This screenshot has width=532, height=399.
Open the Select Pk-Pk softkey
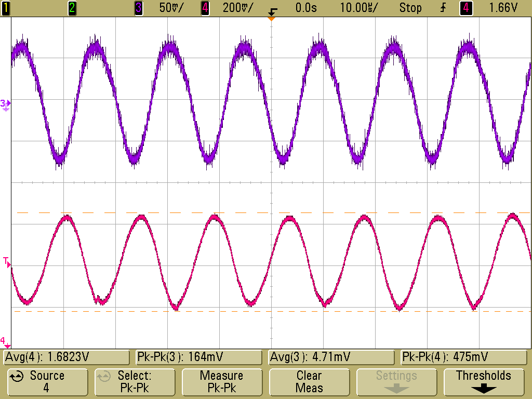click(135, 382)
